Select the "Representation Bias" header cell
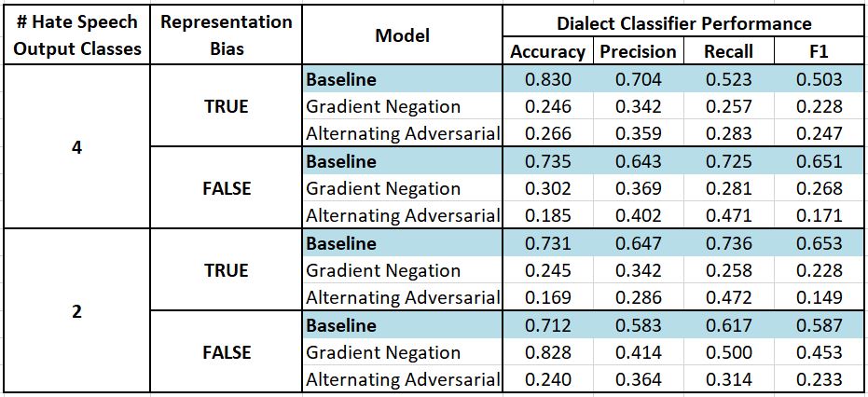Screen dimensions: 868x397 226,34
